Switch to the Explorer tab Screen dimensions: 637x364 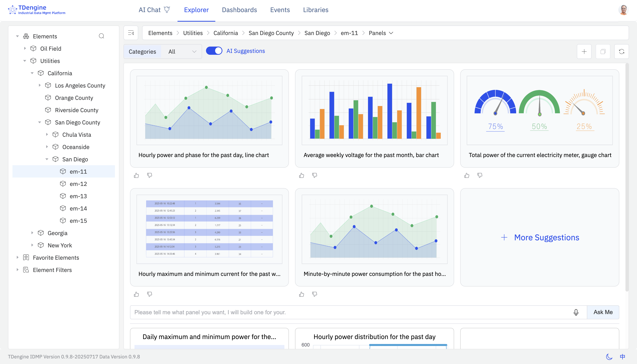point(197,10)
